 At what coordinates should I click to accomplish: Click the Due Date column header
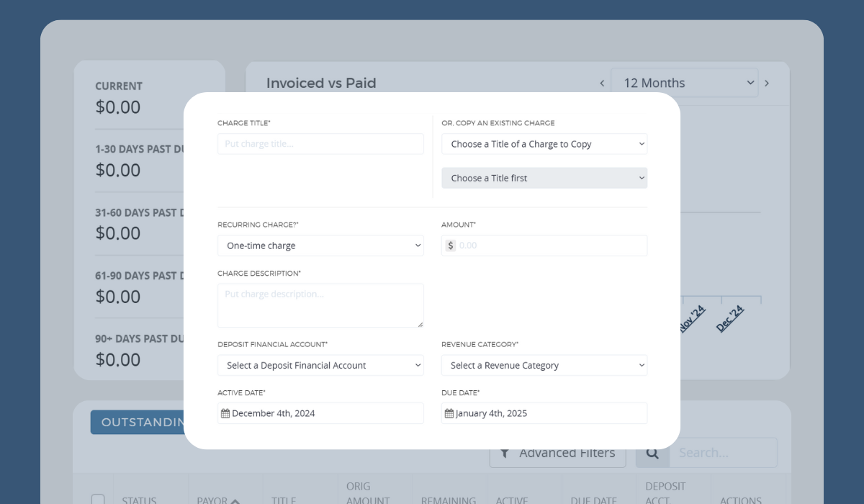594,500
